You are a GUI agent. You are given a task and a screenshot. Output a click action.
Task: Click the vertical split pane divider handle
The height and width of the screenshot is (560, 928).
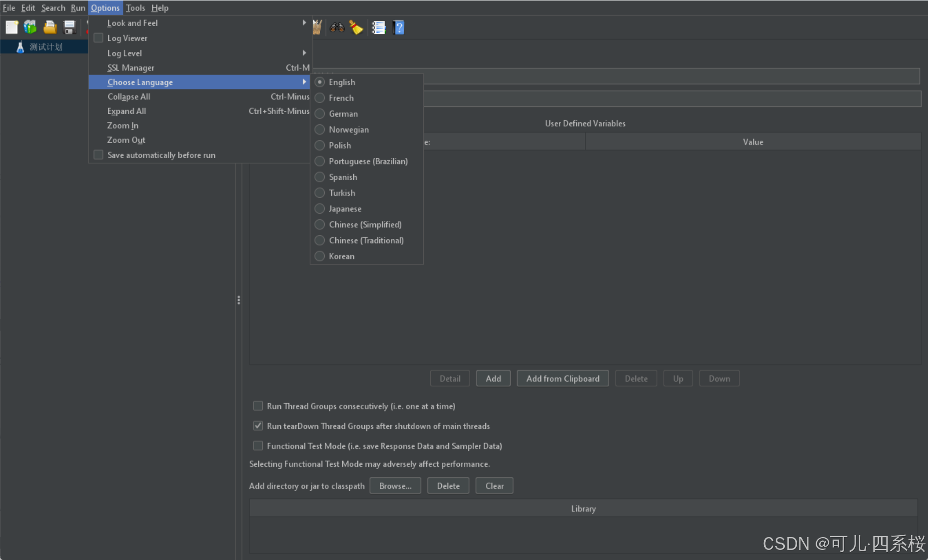[239, 300]
